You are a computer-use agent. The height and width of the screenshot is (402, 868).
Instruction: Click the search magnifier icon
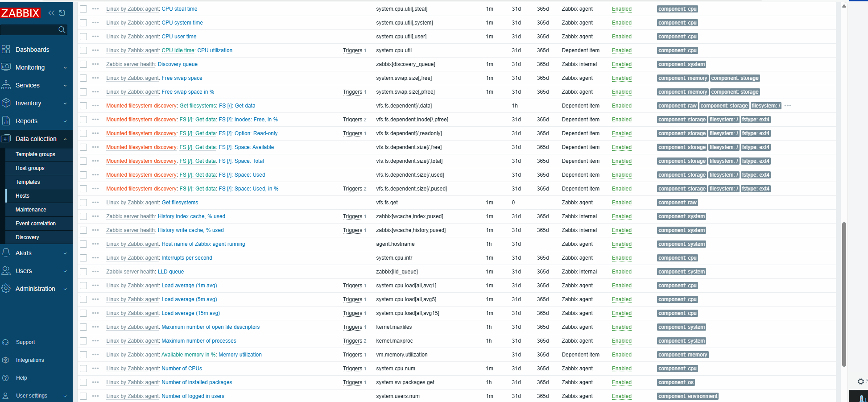[62, 29]
